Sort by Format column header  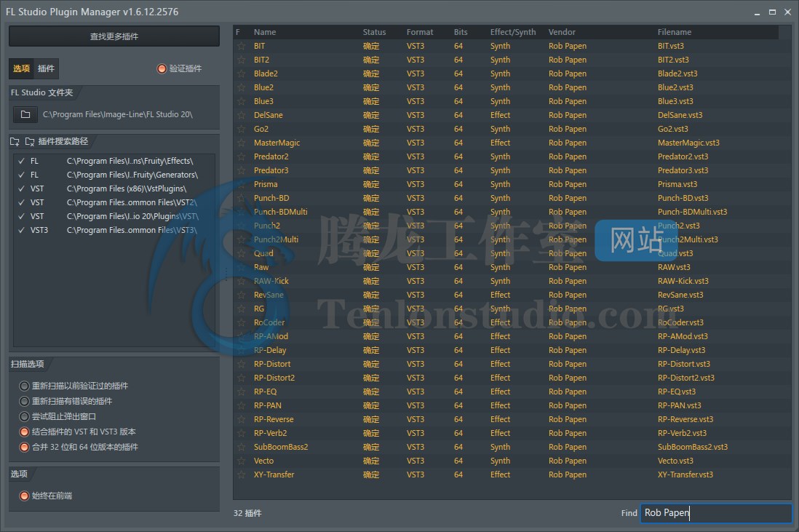(420, 32)
